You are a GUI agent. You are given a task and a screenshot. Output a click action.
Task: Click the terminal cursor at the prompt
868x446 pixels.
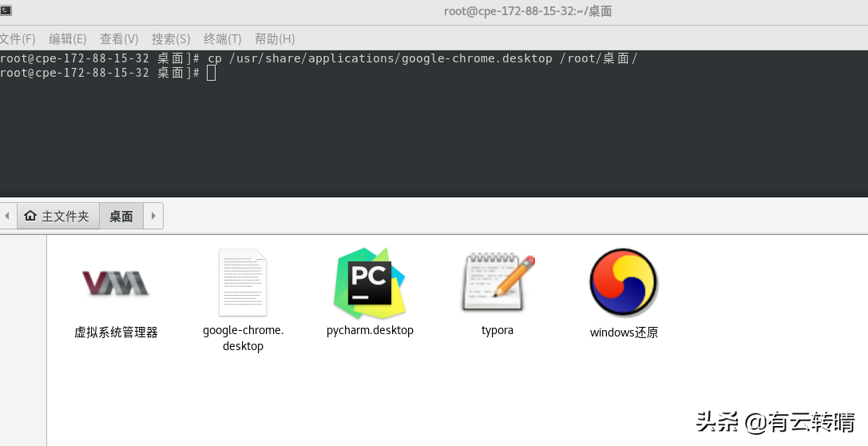[x=211, y=73]
